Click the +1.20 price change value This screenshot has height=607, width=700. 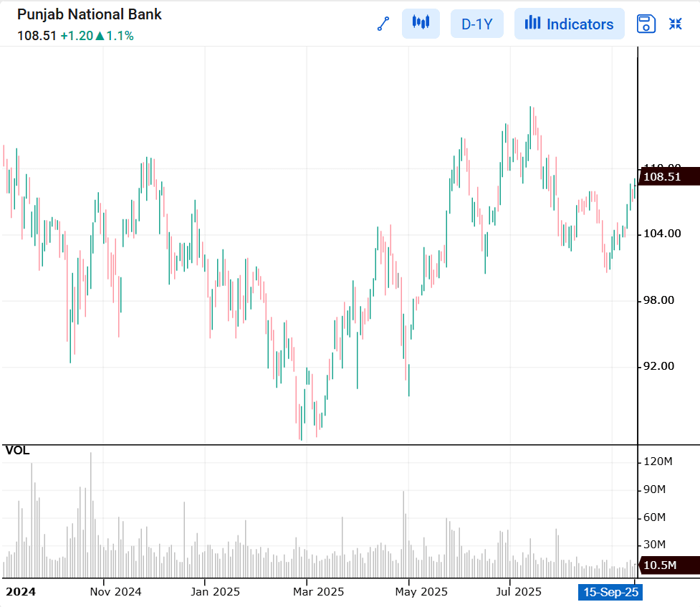(x=77, y=36)
